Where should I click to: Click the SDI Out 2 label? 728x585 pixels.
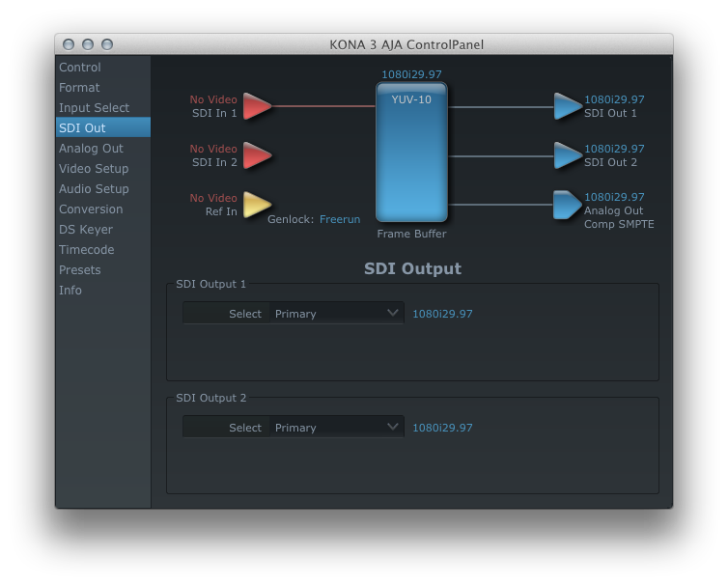point(610,162)
